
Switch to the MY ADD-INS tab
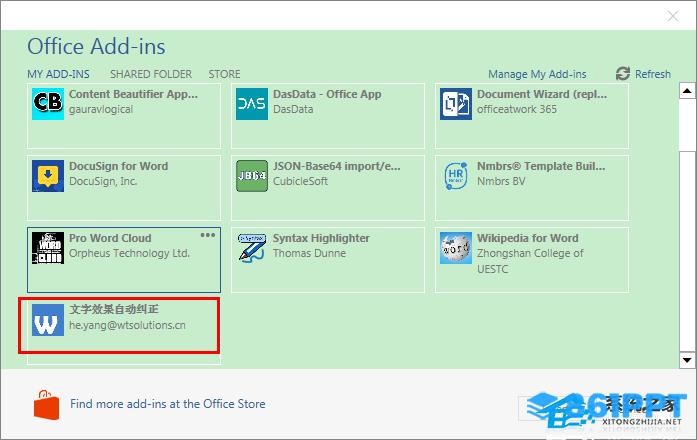click(58, 74)
